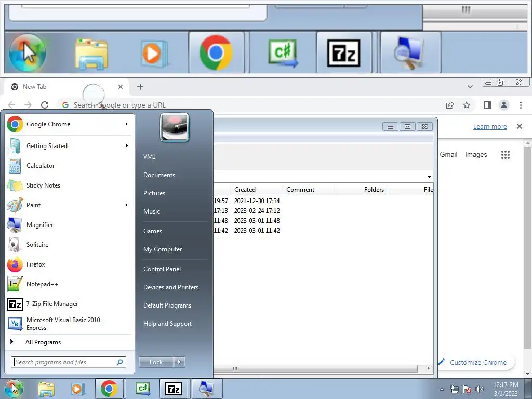532x399 pixels.
Task: Open Control Panel
Action: click(162, 269)
